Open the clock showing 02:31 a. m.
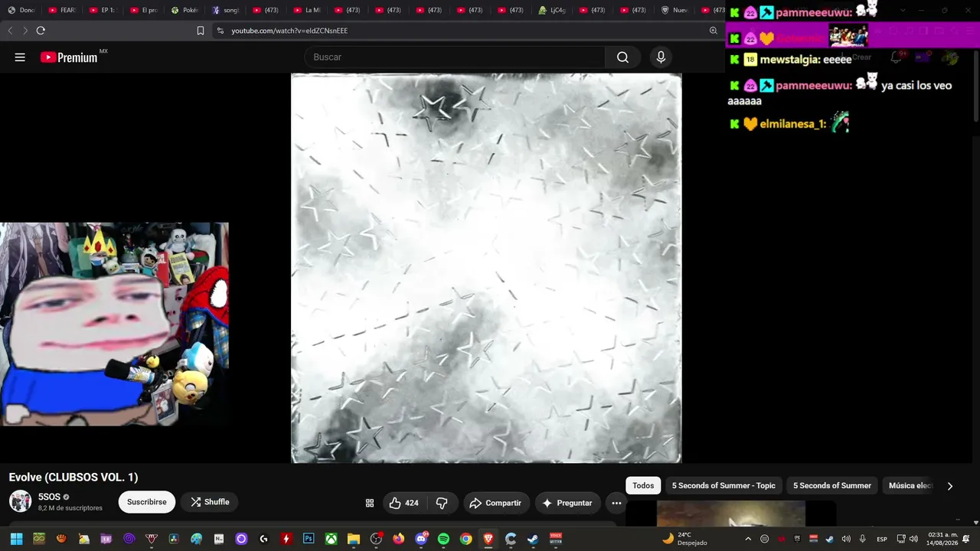This screenshot has height=551, width=980. click(942, 539)
